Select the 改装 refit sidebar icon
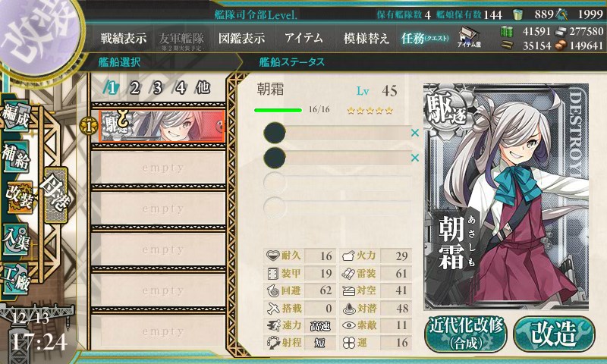 pos(18,197)
